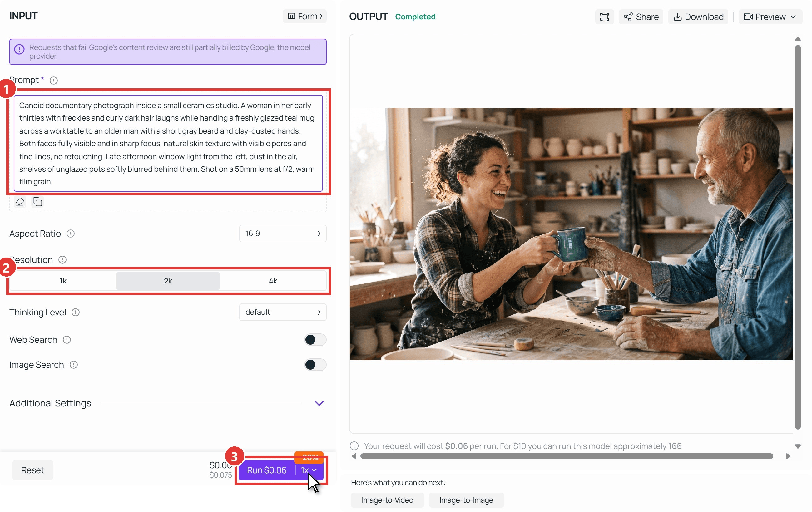Image resolution: width=812 pixels, height=512 pixels.
Task: Click the scroll left arrow in output
Action: (354, 456)
